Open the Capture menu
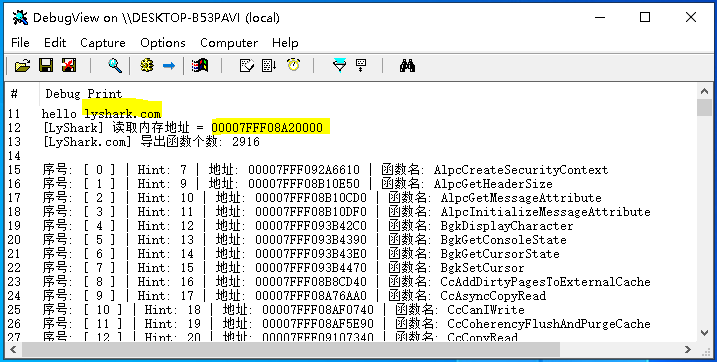Viewport: 717px width, 362px height. tap(103, 43)
